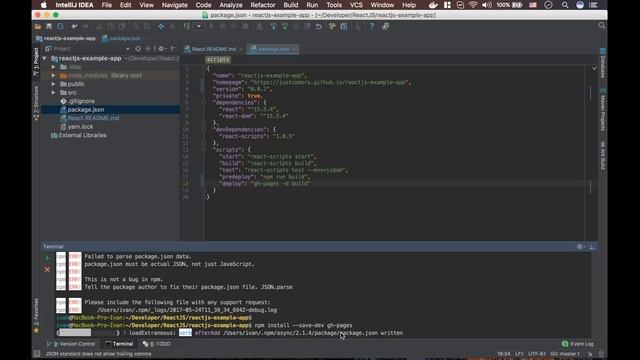Toggle the Database tool window button
The width and height of the screenshot is (640, 360).
(x=603, y=64)
